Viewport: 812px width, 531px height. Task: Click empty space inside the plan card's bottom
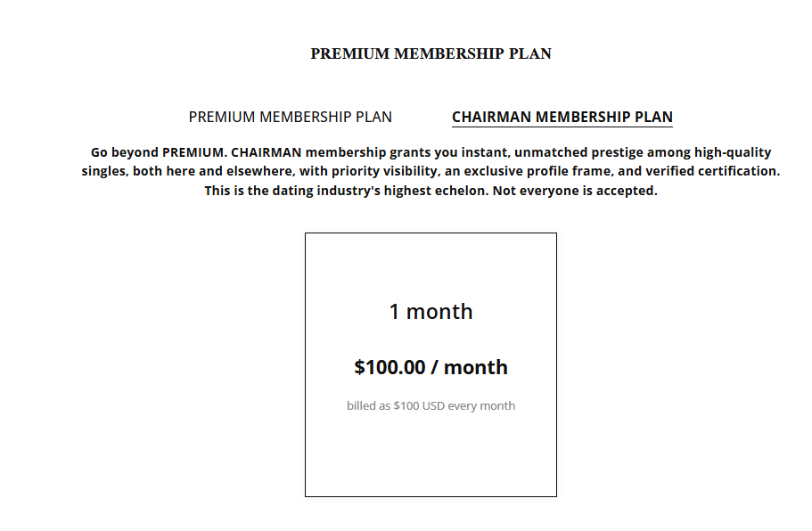coord(431,463)
